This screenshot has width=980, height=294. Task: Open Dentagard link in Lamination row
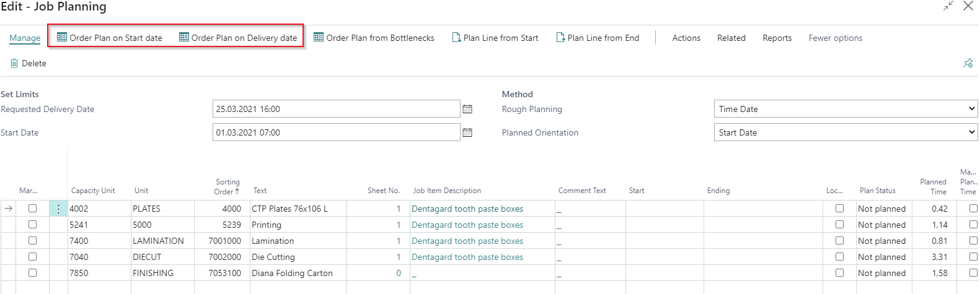(x=467, y=241)
